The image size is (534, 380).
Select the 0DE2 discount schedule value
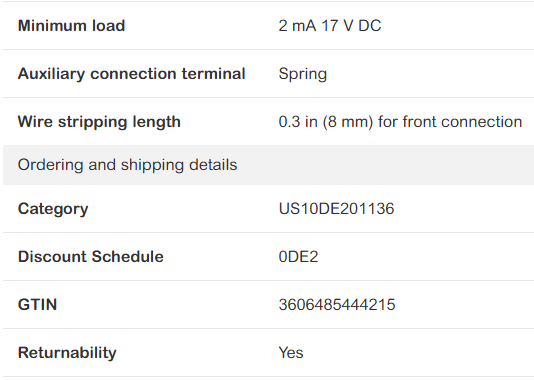click(298, 257)
